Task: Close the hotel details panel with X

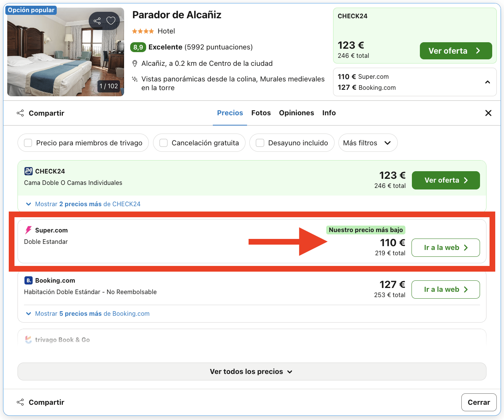Action: point(488,113)
